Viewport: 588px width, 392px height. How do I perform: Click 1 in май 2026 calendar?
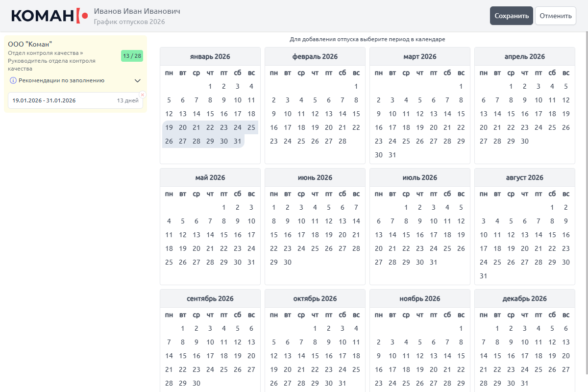click(224, 207)
